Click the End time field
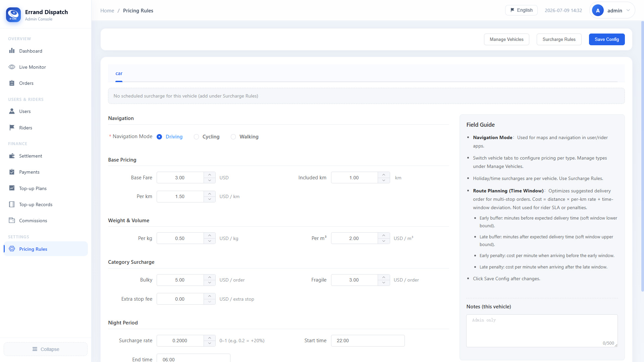 click(193, 358)
